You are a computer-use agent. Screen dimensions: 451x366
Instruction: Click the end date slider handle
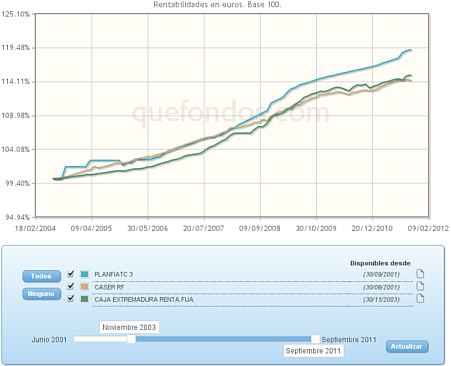click(315, 339)
